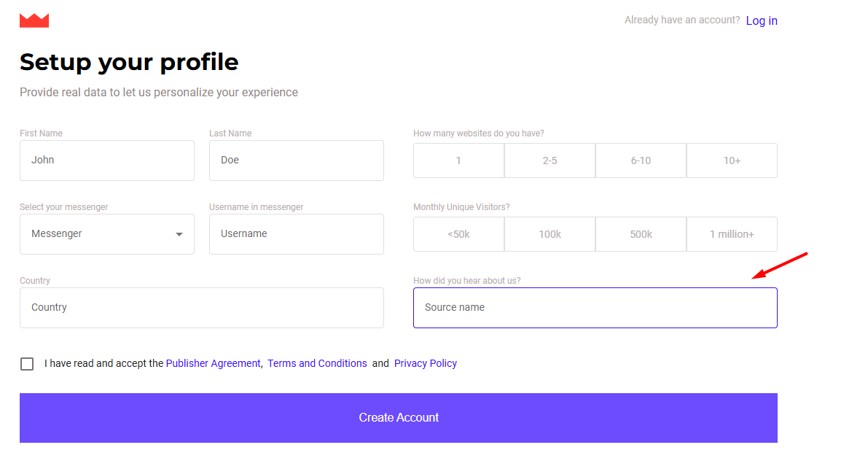Select 1 website option
Viewport: 868px width, 461px height.
click(458, 160)
